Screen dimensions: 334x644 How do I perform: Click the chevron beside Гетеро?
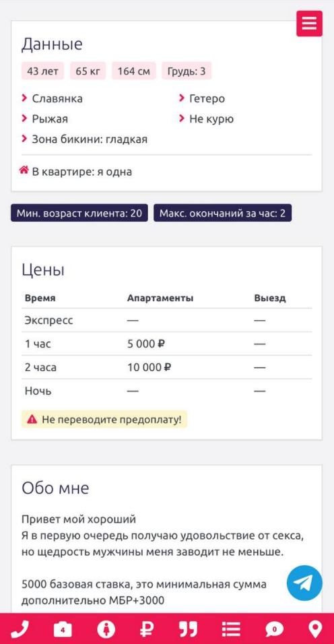coord(181,98)
